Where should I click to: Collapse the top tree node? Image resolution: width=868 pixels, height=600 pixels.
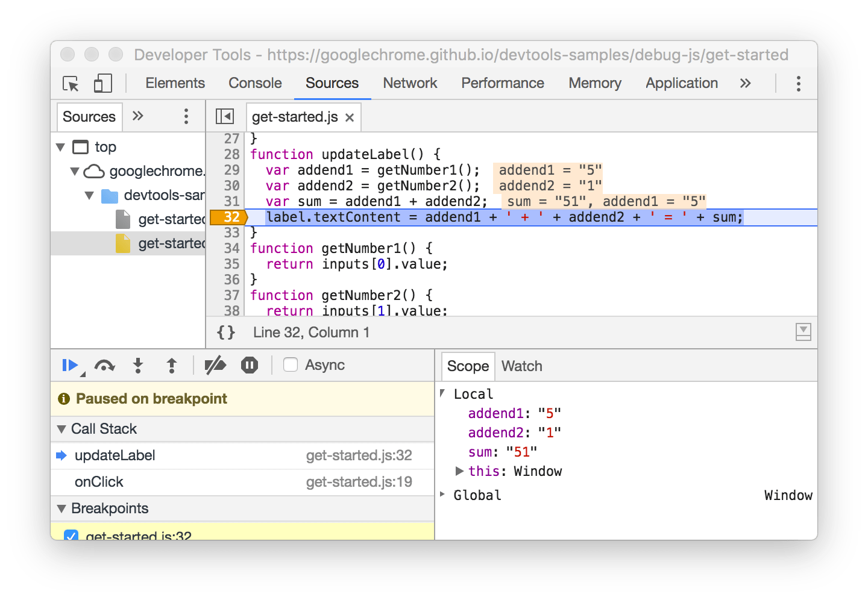coord(60,146)
